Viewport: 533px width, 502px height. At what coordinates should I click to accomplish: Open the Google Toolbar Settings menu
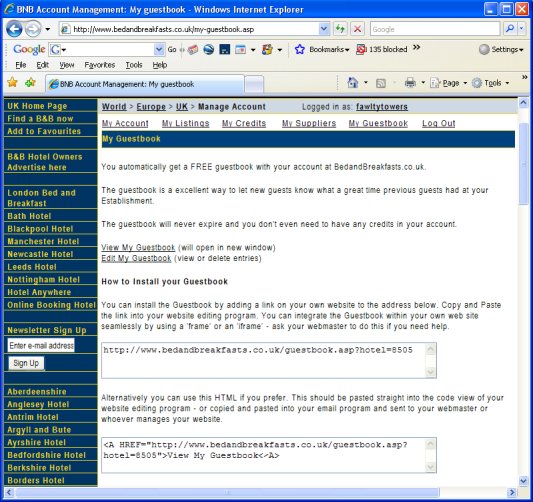click(501, 50)
